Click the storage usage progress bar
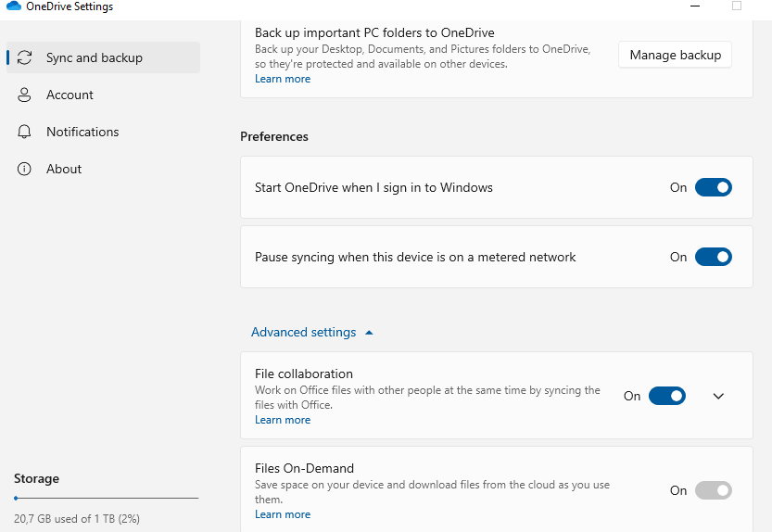This screenshot has height=532, width=772. tap(106, 499)
